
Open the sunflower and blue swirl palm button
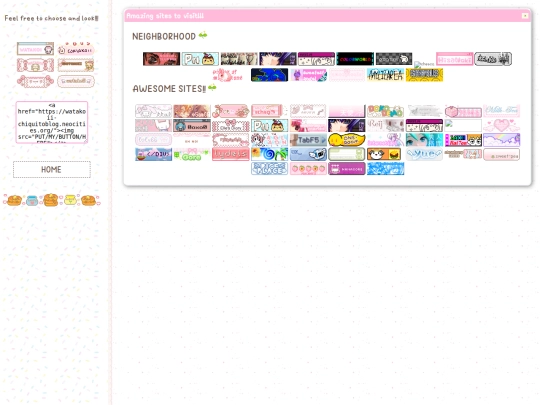[x=270, y=154]
